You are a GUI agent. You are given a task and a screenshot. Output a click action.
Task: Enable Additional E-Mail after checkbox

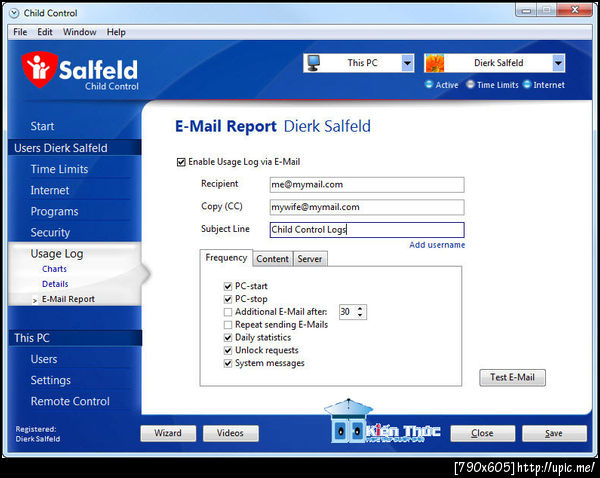pos(228,312)
